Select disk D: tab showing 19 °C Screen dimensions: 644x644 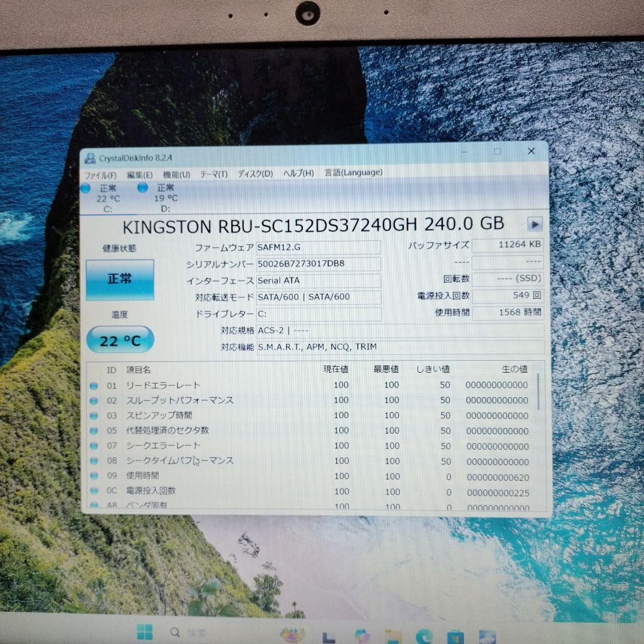[x=165, y=199]
